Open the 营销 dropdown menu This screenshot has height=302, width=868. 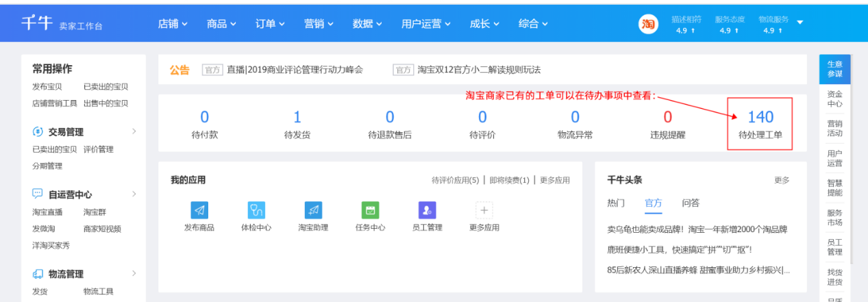point(319,23)
